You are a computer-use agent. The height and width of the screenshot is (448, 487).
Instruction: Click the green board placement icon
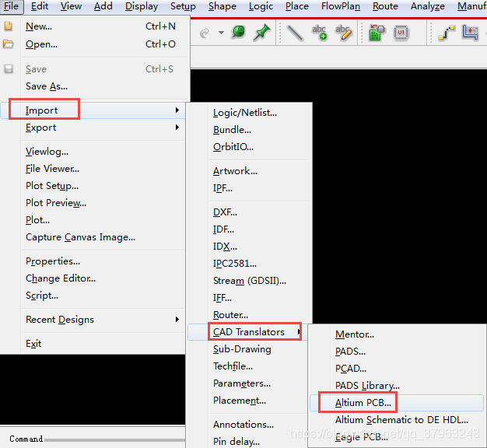tap(377, 33)
